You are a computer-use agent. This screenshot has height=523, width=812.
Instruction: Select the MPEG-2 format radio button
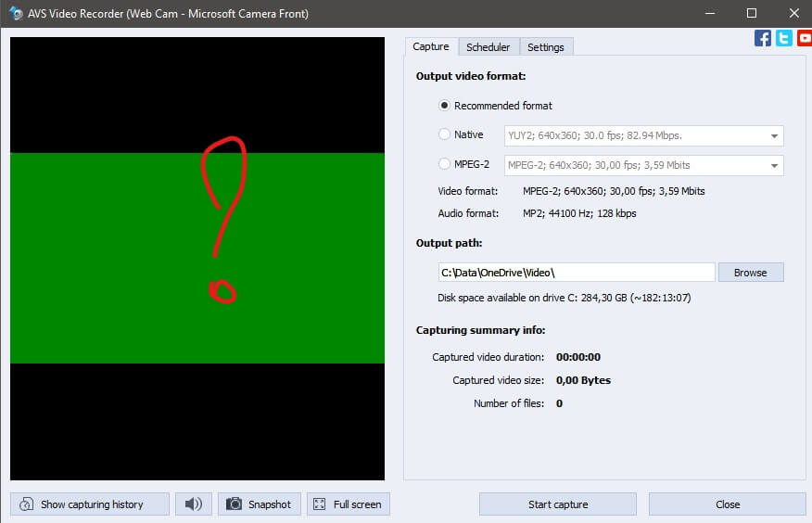pos(445,164)
